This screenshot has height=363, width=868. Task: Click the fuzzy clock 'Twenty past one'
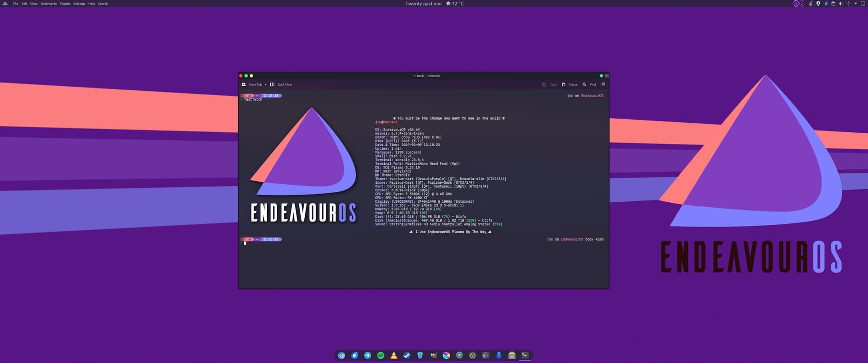(423, 4)
